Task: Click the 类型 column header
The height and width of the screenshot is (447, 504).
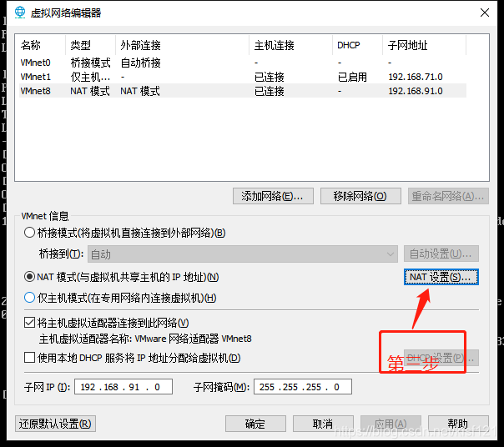Action: tap(91, 45)
